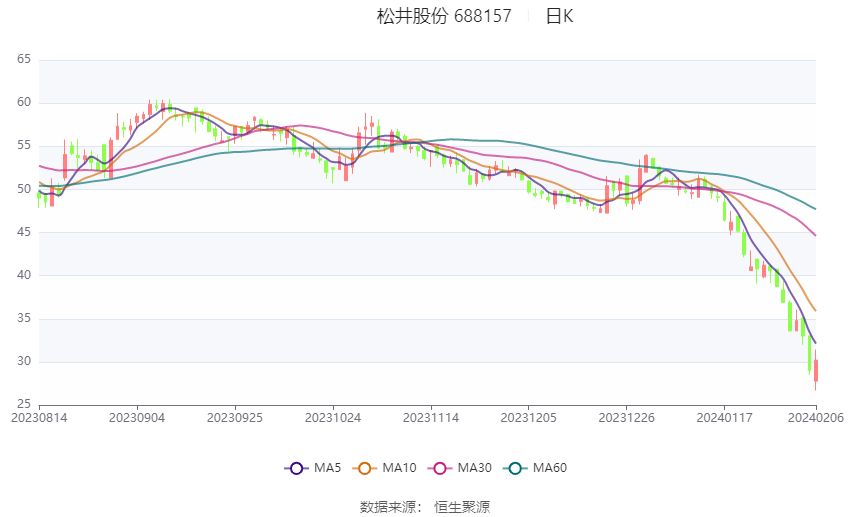Click the 25 y-axis price label

point(24,404)
